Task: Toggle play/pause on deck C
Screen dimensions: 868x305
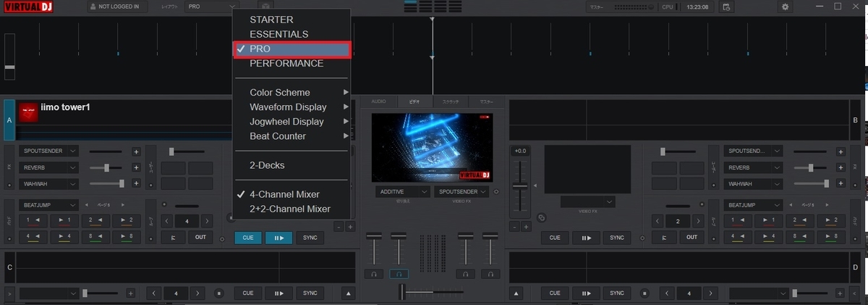Action: pos(278,293)
